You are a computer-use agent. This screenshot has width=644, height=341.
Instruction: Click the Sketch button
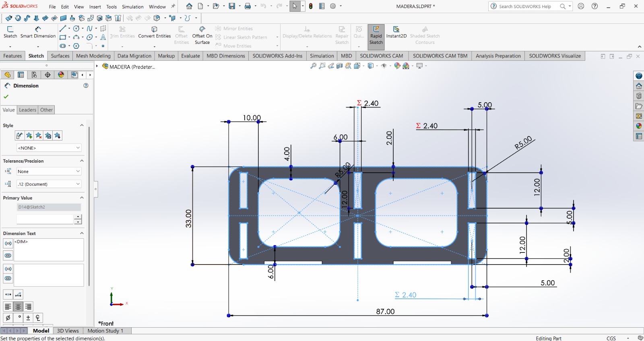click(x=10, y=32)
